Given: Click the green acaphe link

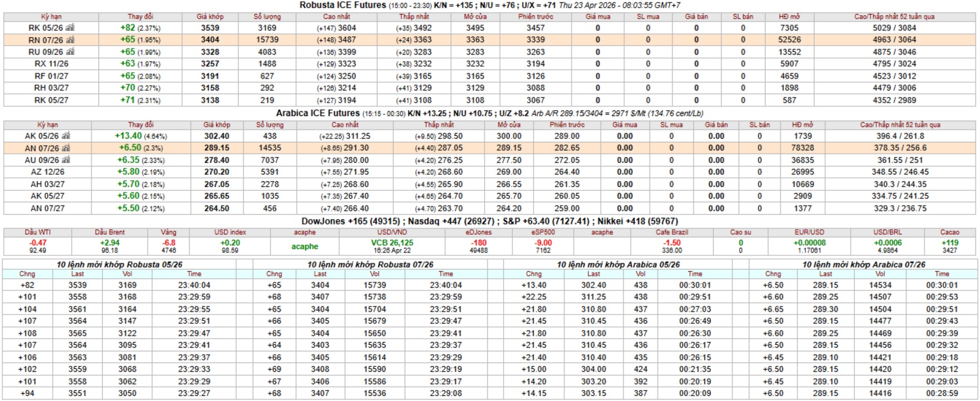Looking at the screenshot, I should click(x=305, y=246).
